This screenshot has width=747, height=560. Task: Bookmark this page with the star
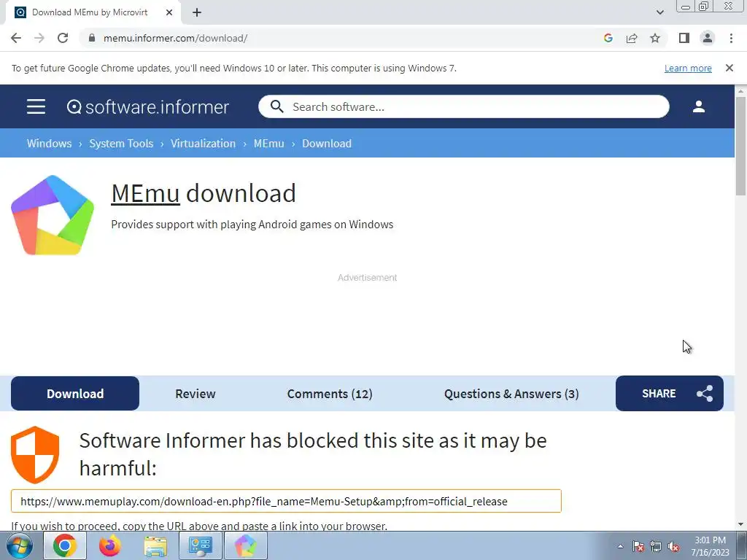click(x=655, y=38)
